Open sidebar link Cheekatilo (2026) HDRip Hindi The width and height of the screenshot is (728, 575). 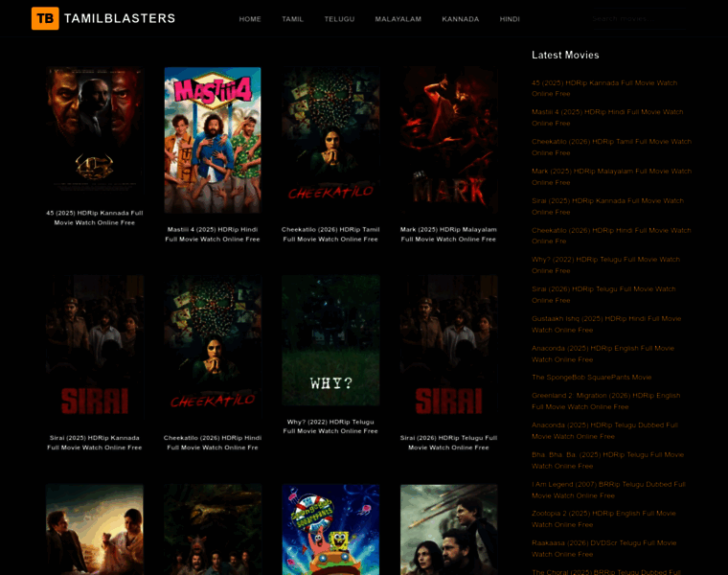tap(611, 236)
